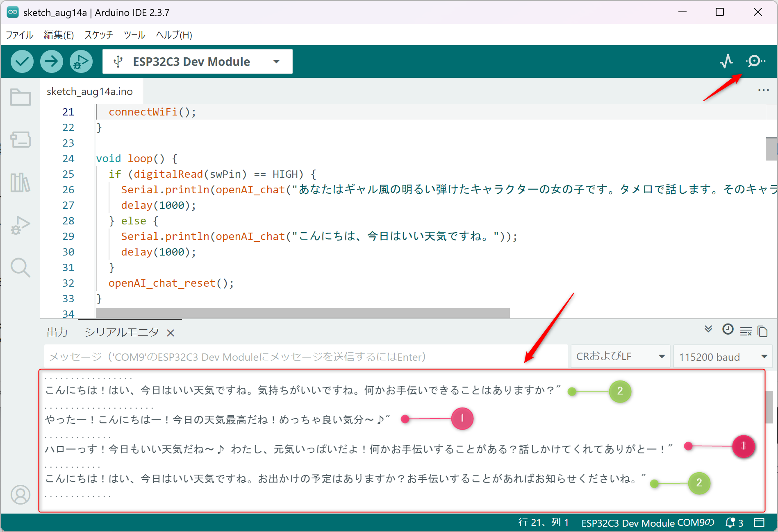Screen dimensions: 778x532
Task: Click the Verify checkmark button
Action: pyautogui.click(x=22, y=62)
